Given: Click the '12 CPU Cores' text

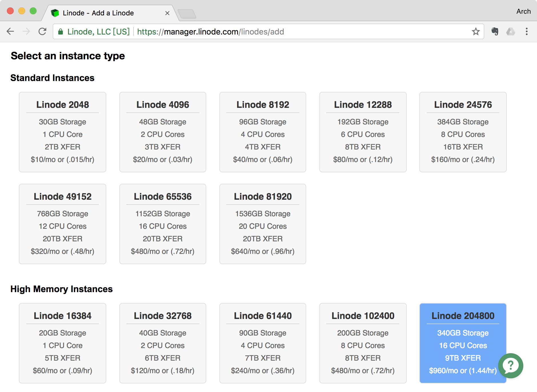Looking at the screenshot, I should [63, 226].
